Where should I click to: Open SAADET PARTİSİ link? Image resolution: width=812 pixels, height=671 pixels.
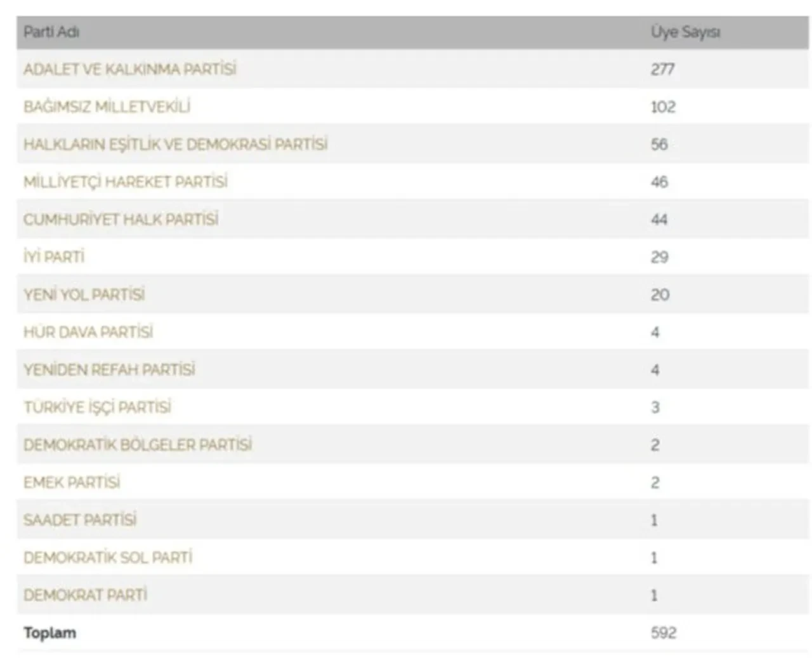80,519
